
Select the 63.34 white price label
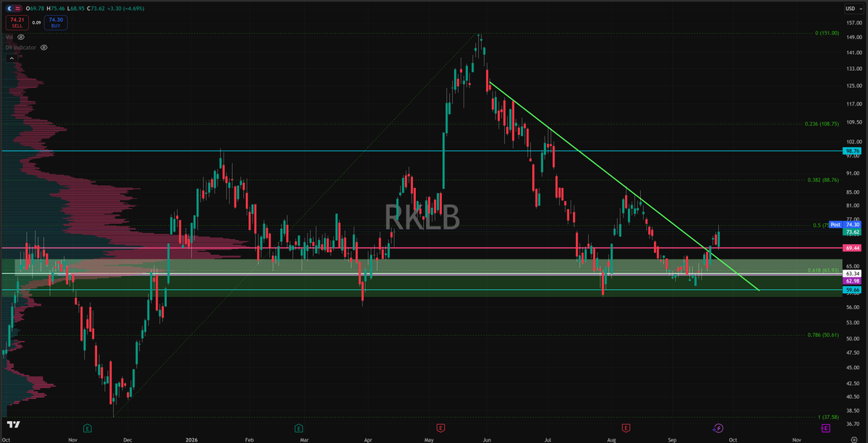coord(851,274)
